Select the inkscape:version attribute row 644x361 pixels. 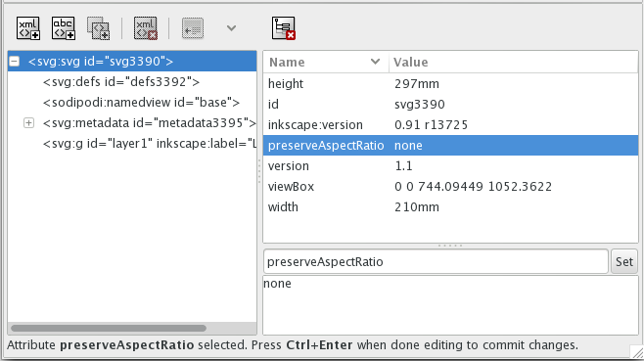click(x=450, y=125)
